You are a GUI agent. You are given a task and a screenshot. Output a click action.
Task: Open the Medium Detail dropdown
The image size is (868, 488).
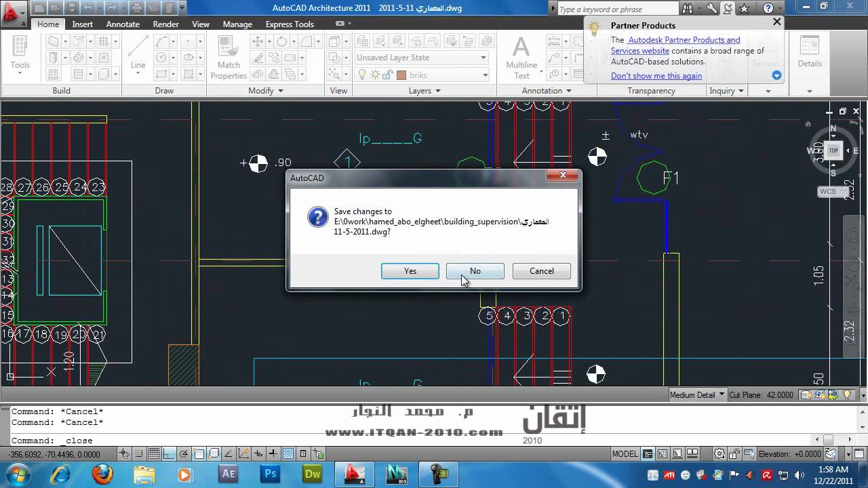[698, 394]
